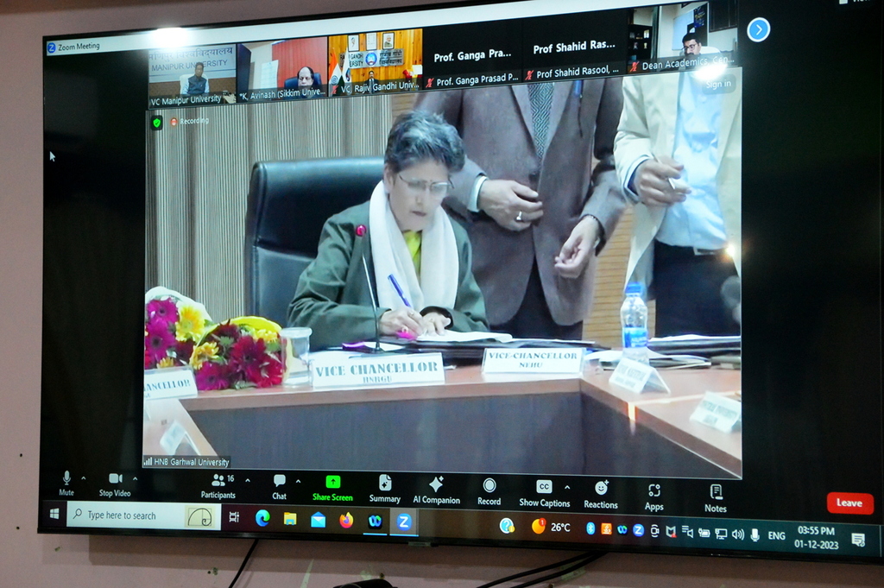Click HNB Garhwal University name label

click(x=186, y=462)
